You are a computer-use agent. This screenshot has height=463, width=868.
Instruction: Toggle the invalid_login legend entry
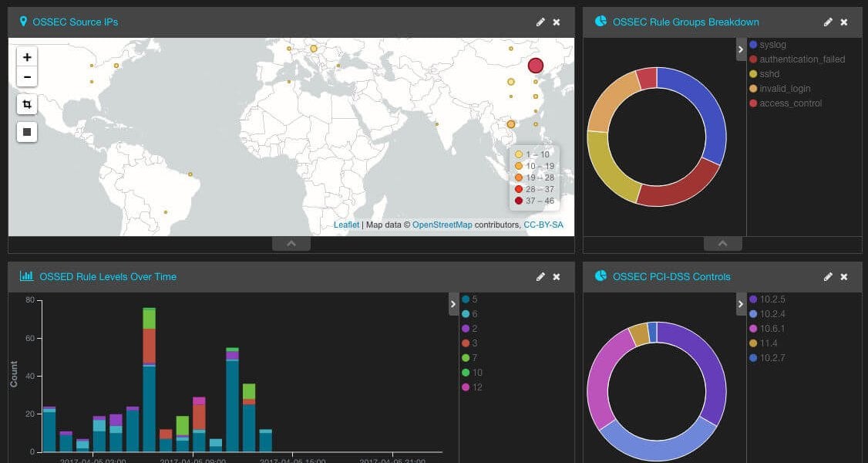point(779,89)
